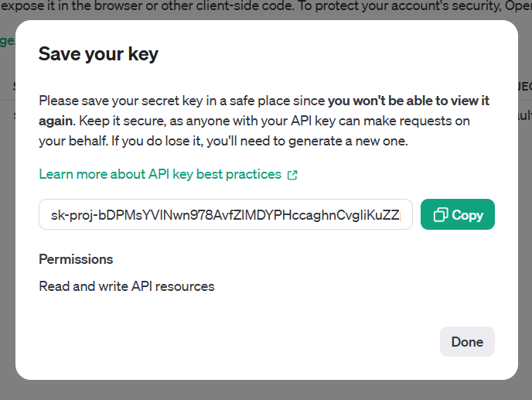Viewport: 532px width, 400px height.
Task: Open the API key best practices link
Action: point(160,174)
